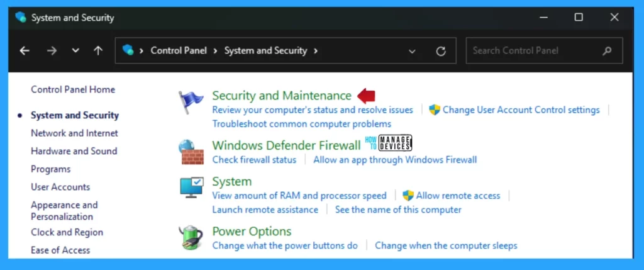
Task: Open Control Panel Home
Action: [73, 89]
